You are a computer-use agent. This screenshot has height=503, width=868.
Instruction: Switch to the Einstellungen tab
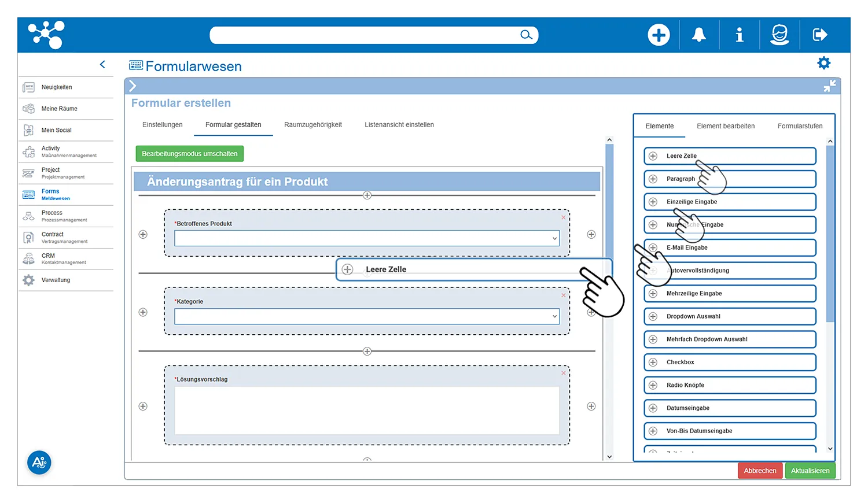pos(162,125)
